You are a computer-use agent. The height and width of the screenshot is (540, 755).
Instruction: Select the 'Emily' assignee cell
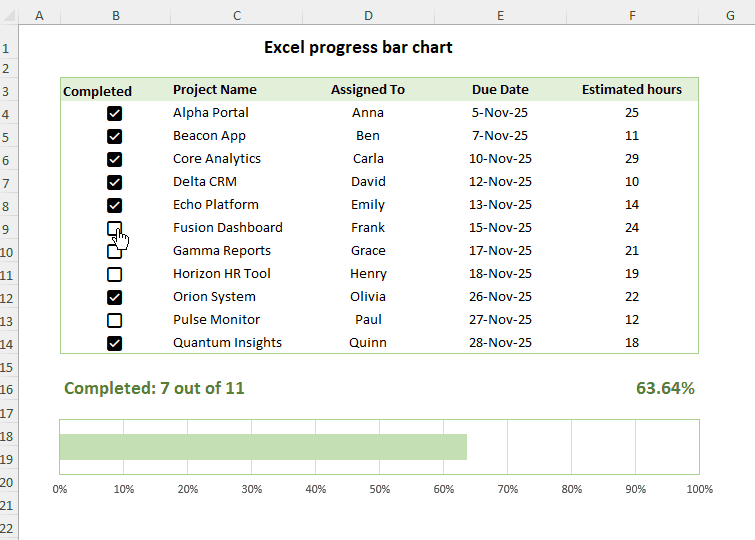pos(368,205)
